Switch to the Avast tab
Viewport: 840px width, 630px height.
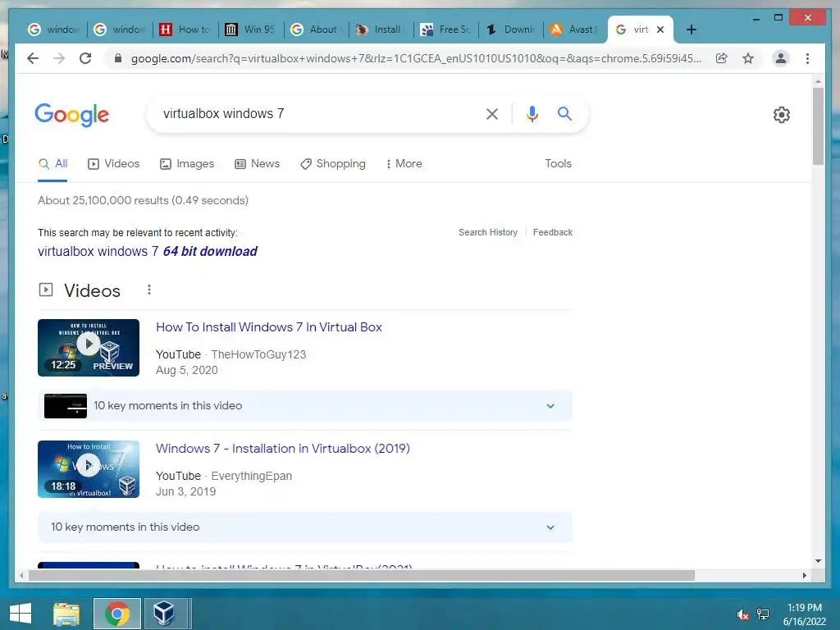(x=574, y=30)
